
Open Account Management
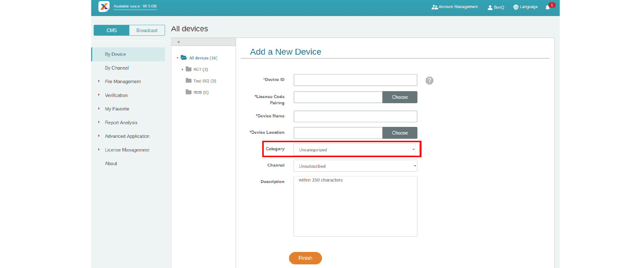(455, 7)
